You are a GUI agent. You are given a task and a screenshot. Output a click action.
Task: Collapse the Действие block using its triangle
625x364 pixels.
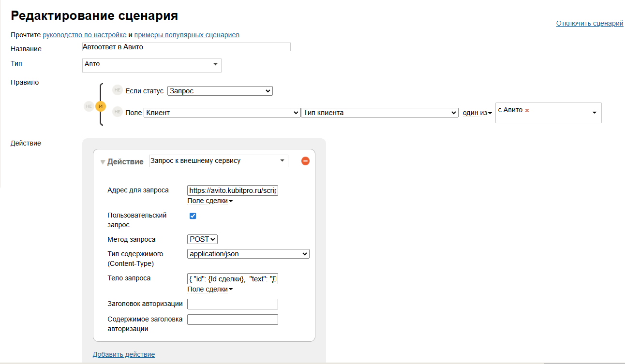[103, 162]
